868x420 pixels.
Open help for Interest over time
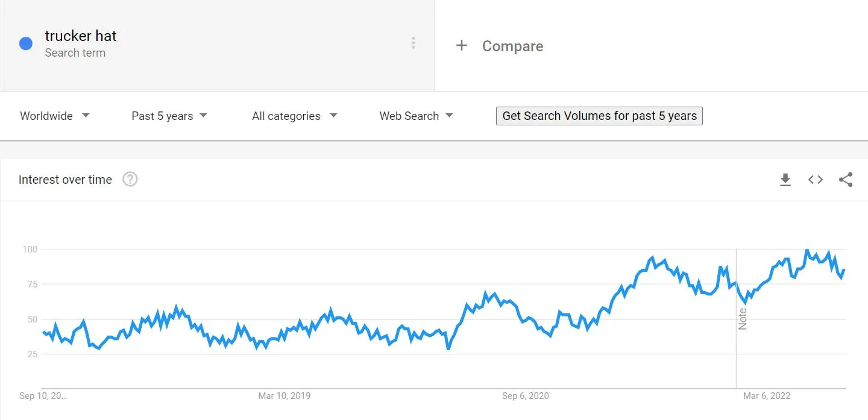click(x=130, y=180)
